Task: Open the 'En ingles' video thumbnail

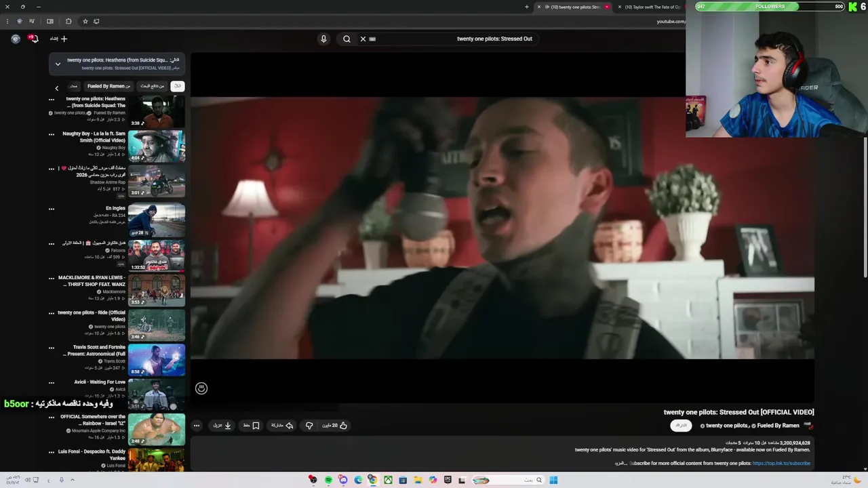Action: [157, 220]
